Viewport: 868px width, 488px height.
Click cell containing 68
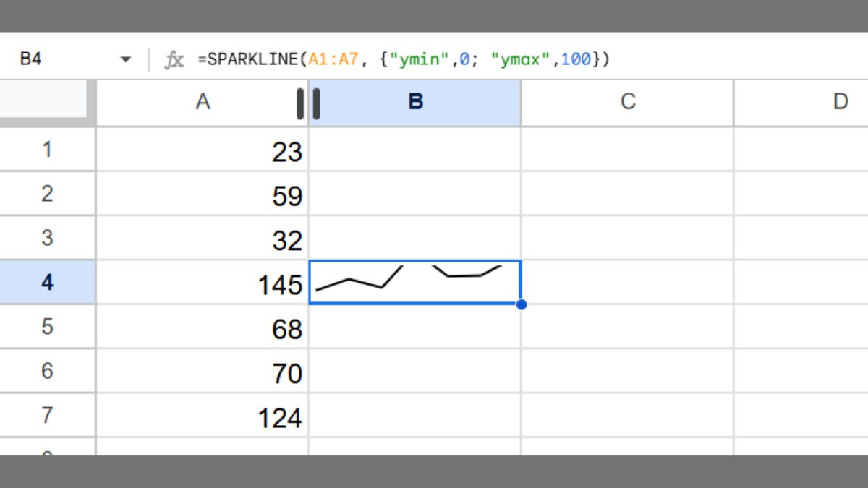(203, 327)
